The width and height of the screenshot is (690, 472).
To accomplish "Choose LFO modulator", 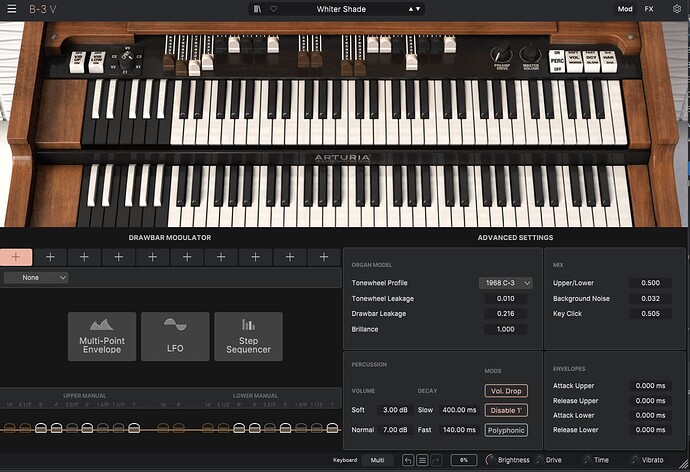I will coord(175,337).
